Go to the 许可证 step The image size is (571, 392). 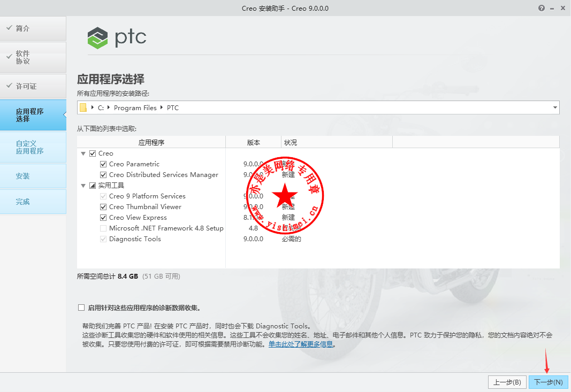(x=33, y=86)
